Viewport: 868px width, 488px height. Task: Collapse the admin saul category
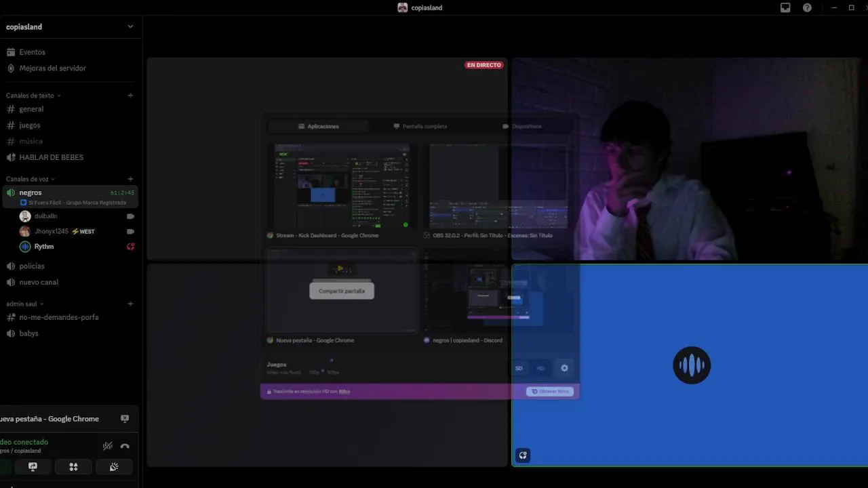25,304
